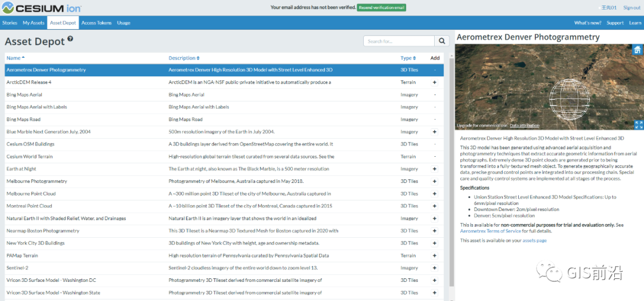Image resolution: width=644 pixels, height=301 pixels.
Task: Select the Cesium World Terrain row
Action: (x=224, y=156)
